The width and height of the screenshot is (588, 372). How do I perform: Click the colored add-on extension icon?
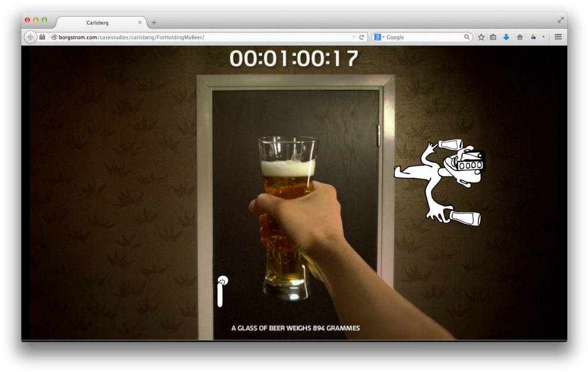pos(533,37)
